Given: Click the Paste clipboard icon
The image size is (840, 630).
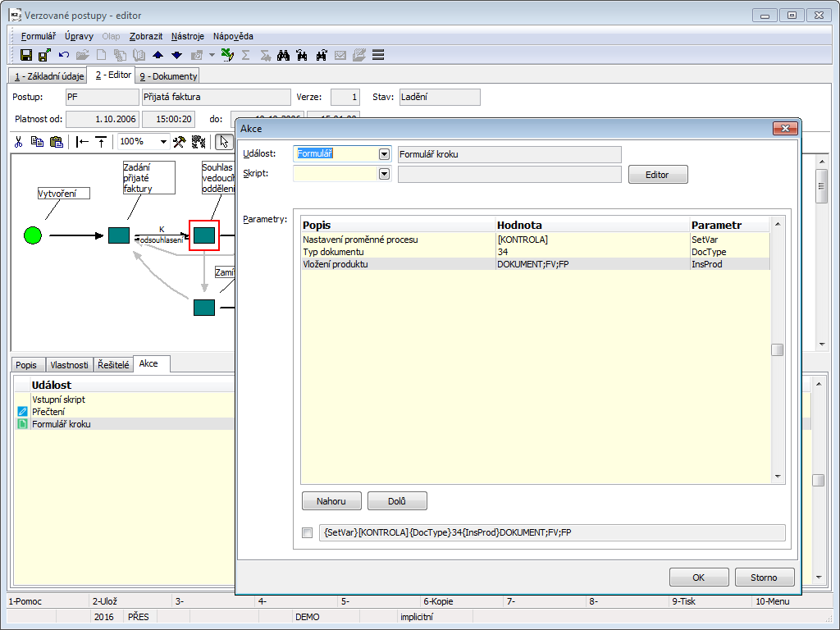Looking at the screenshot, I should 56,141.
